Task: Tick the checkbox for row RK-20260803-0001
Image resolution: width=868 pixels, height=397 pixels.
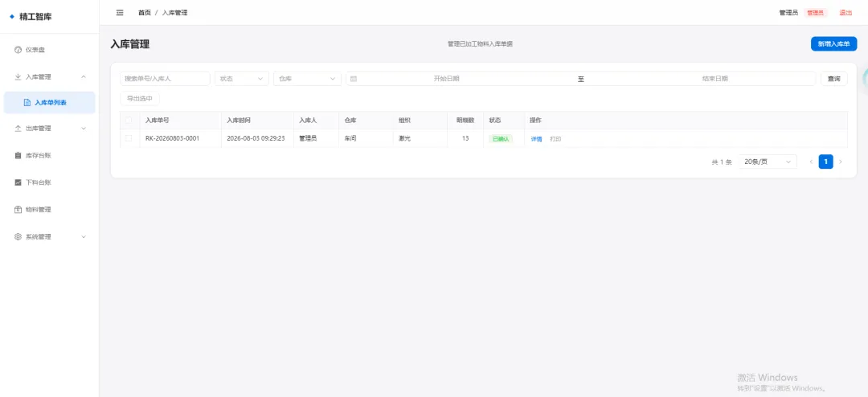Action: pos(129,138)
